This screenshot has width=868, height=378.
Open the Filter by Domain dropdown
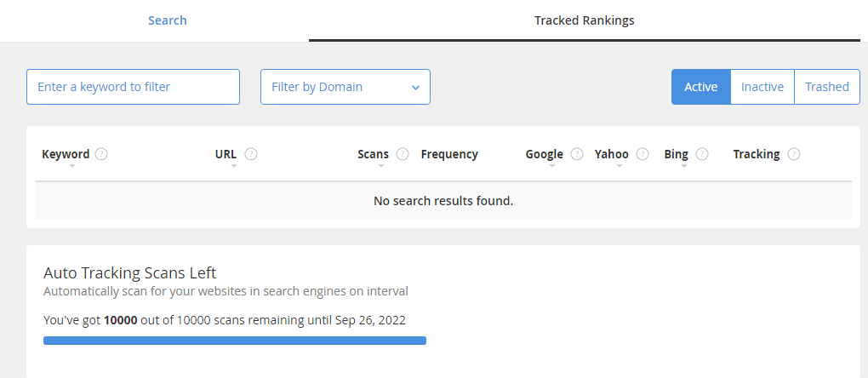point(345,87)
